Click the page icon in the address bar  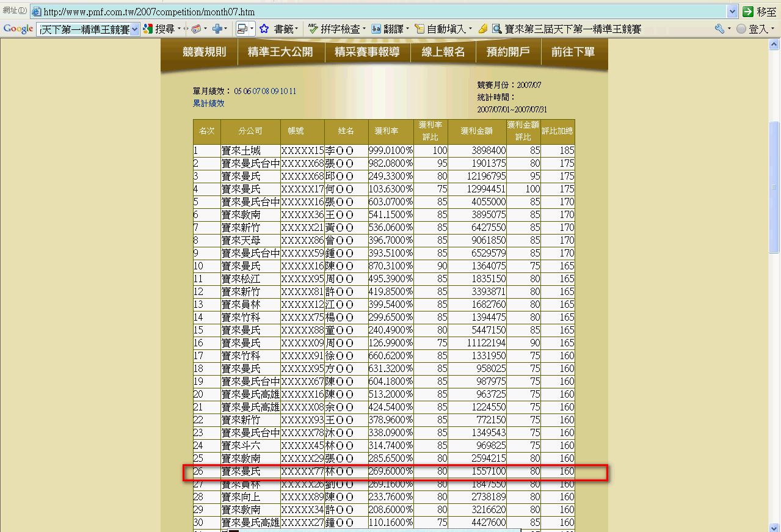pos(36,12)
